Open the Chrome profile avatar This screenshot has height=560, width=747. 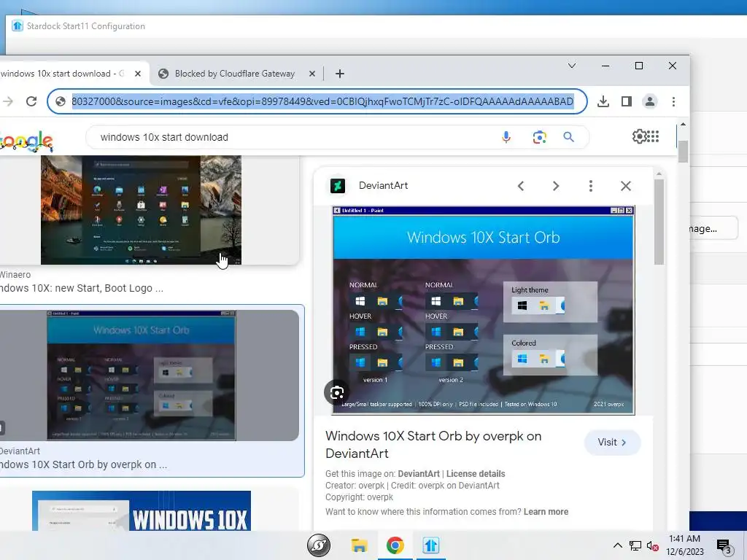coord(650,101)
